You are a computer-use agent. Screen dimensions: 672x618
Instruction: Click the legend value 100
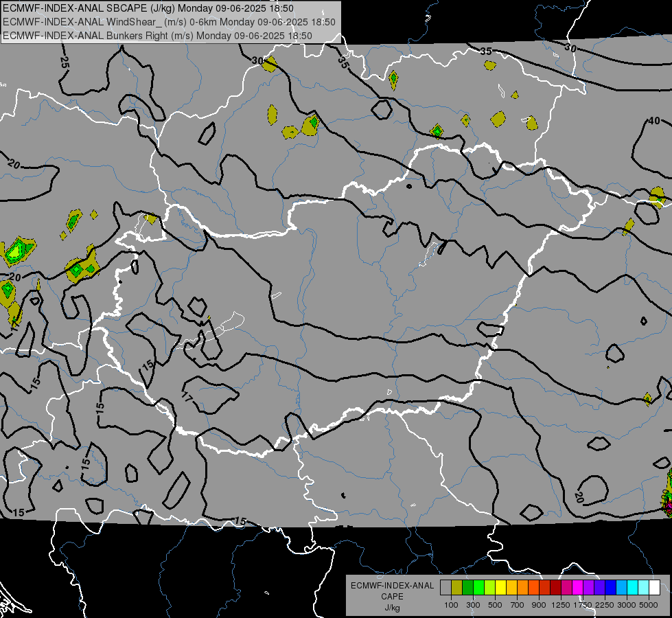pos(451,605)
